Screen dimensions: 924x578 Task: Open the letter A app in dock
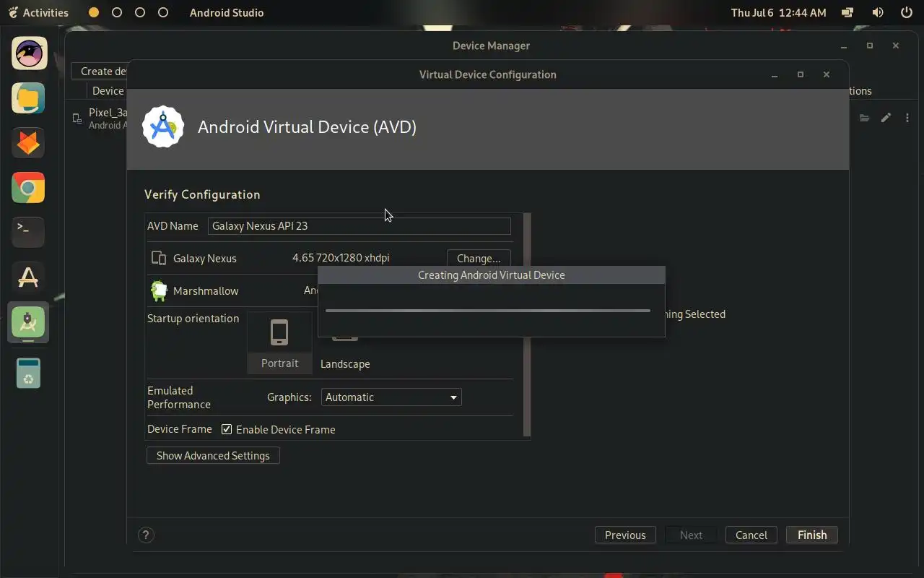click(x=29, y=277)
